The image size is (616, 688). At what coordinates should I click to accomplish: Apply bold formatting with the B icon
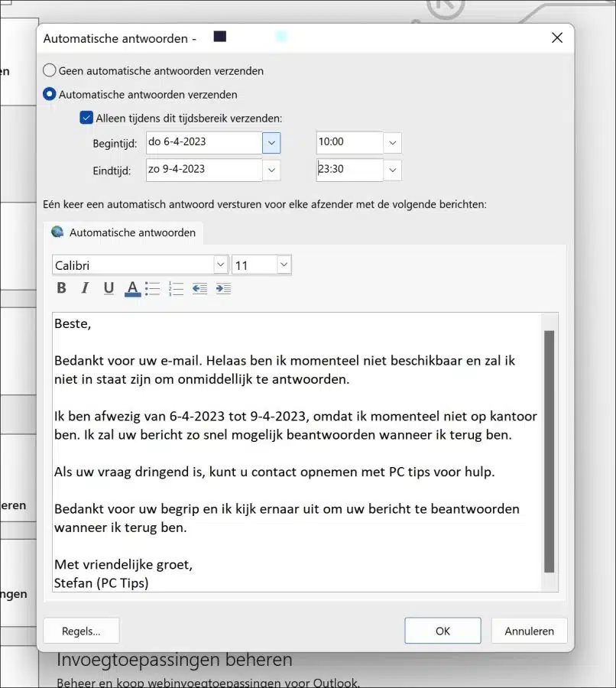[61, 288]
